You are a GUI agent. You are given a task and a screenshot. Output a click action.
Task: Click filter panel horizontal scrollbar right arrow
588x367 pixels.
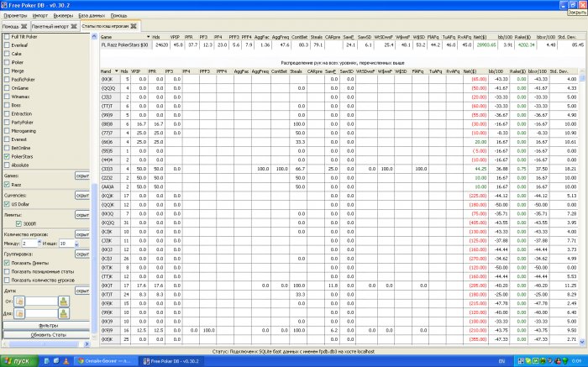tap(87, 343)
